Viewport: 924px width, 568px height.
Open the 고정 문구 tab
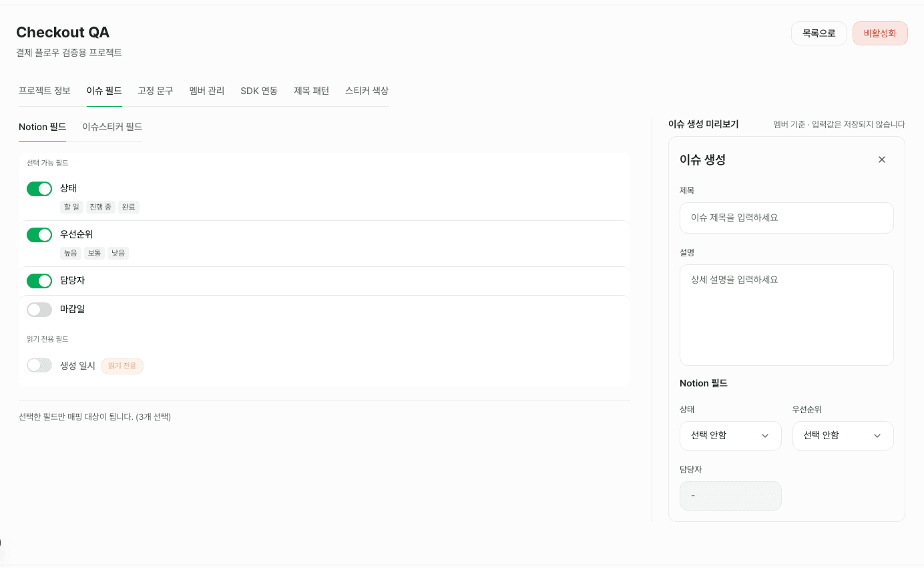156,91
